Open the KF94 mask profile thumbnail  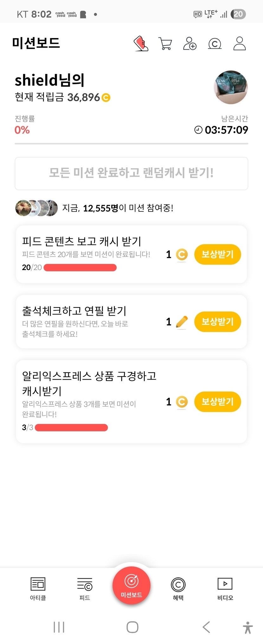tap(231, 87)
